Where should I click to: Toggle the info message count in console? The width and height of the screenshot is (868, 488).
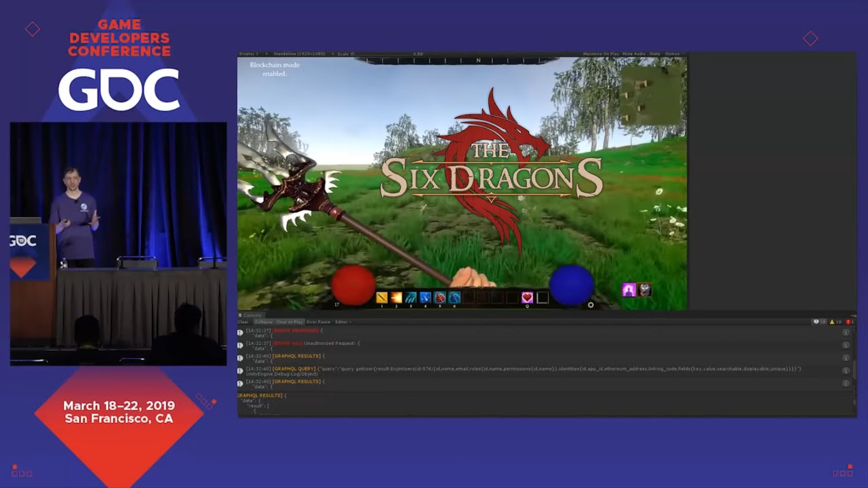click(820, 322)
